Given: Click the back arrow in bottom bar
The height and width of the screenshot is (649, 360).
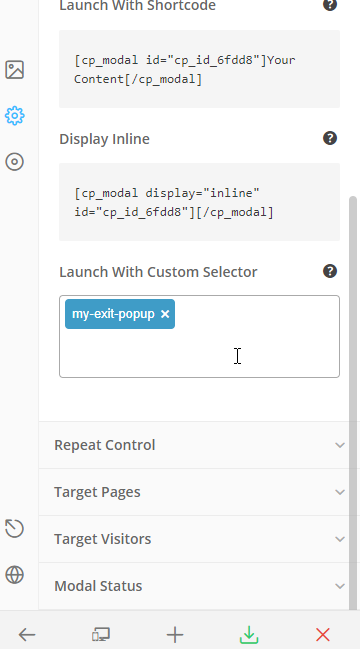Looking at the screenshot, I should 27,635.
